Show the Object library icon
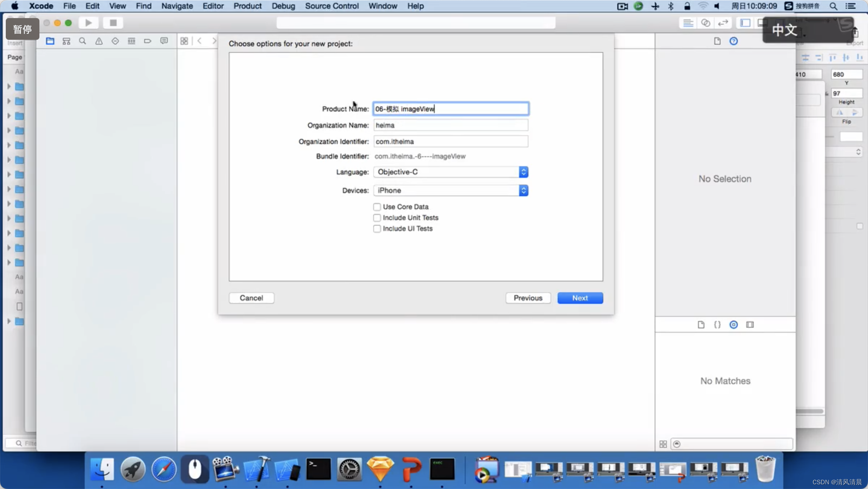Screen dimensions: 868x489 pyautogui.click(x=733, y=324)
